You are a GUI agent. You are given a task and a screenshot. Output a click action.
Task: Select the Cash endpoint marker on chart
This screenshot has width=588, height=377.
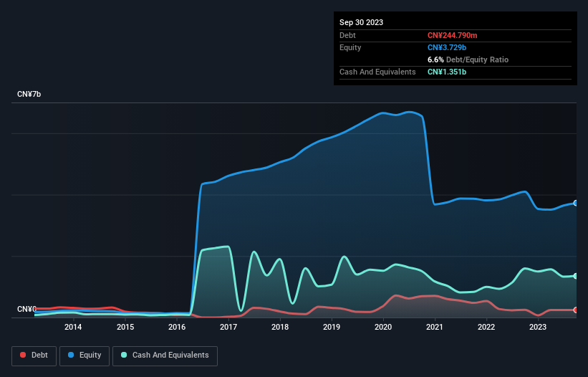pos(576,276)
